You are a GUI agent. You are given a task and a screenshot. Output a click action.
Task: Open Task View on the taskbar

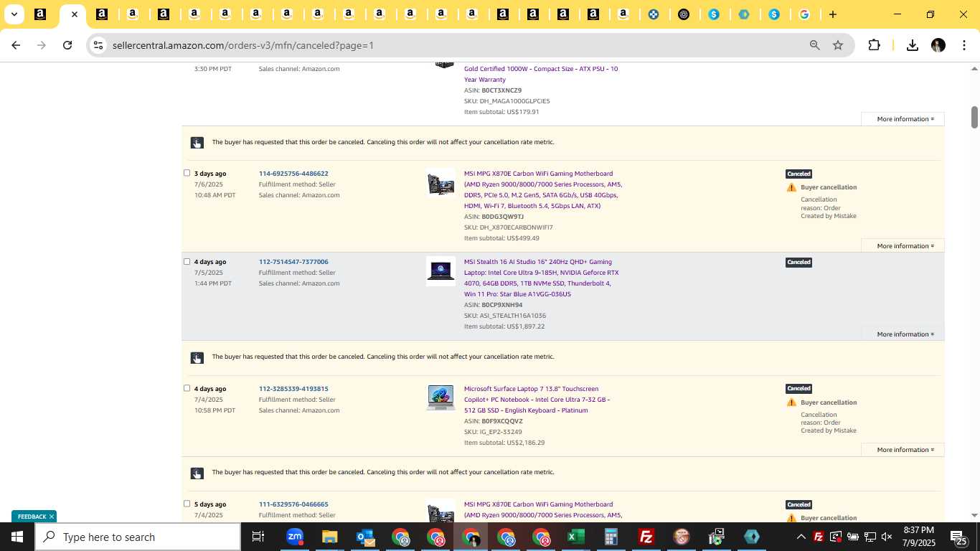click(x=258, y=537)
